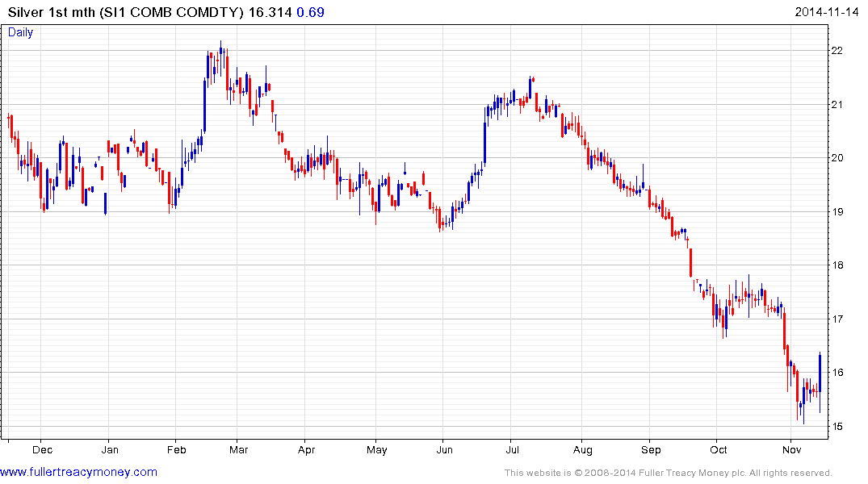The width and height of the screenshot is (868, 484).
Task: Click the 'Sep' month axis label
Action: tap(651, 449)
